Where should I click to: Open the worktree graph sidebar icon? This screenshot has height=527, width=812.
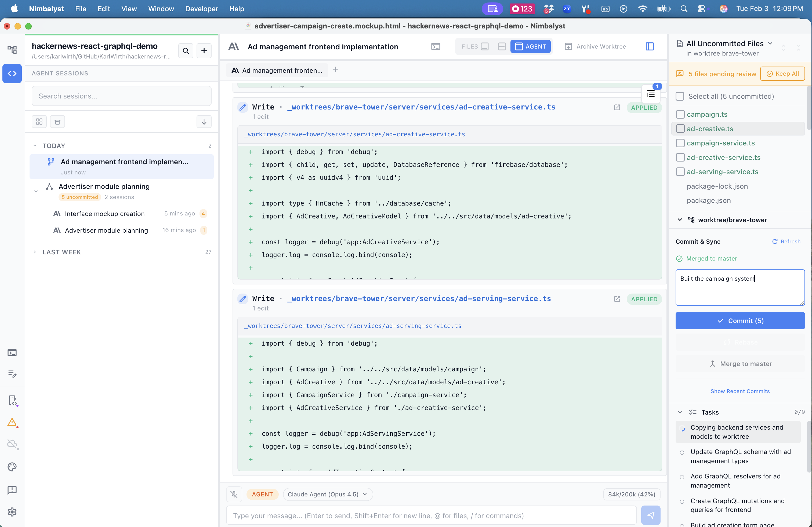pos(12,50)
